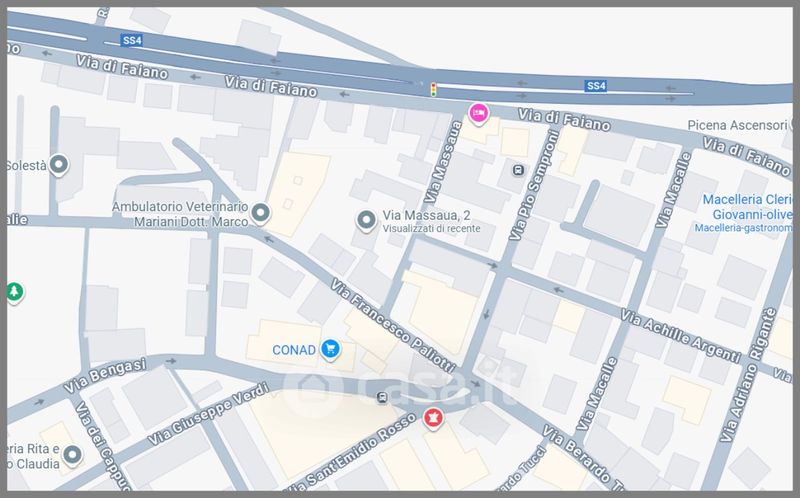Viewport: 800px width, 498px height.
Task: Click the CONAD store name label
Action: coord(294,350)
